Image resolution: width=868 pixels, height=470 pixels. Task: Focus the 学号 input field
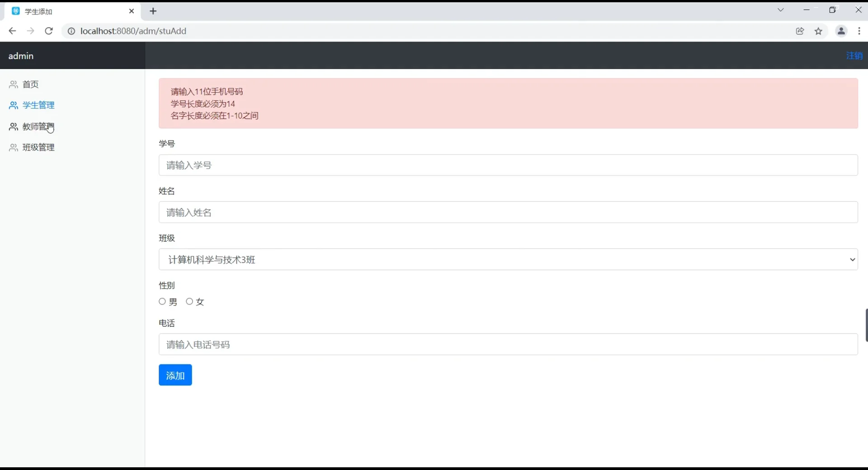pos(508,165)
